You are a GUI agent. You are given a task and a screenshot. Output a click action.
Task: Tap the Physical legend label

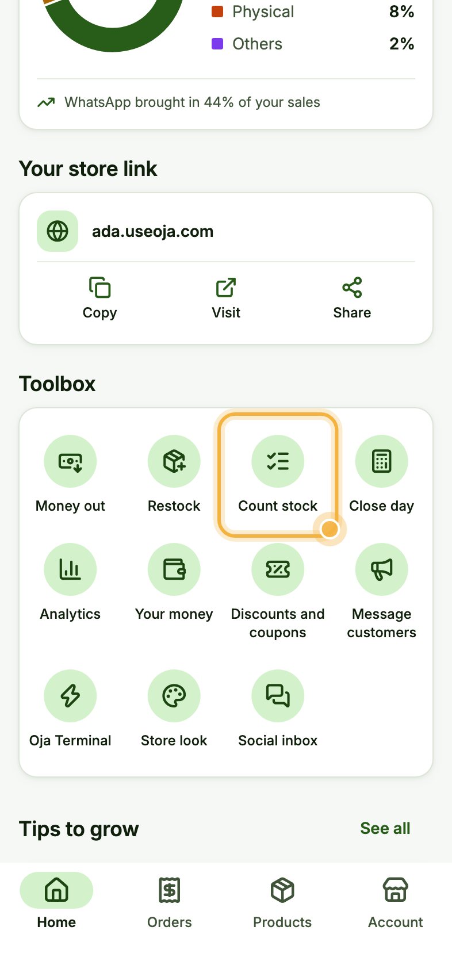[263, 12]
